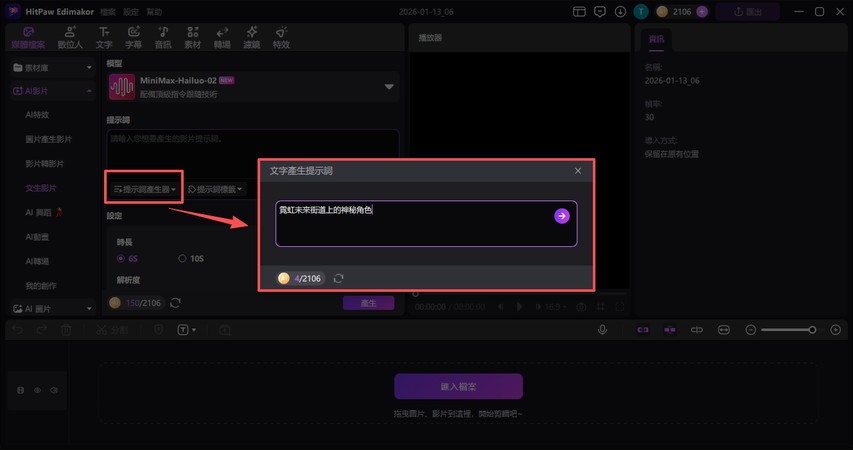
Task: Click the user avatar T icon
Action: 641,11
